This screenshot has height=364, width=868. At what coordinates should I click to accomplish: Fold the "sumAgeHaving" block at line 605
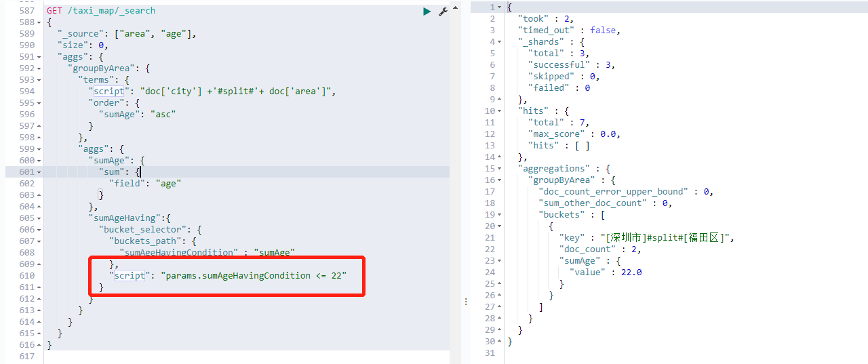[x=38, y=218]
